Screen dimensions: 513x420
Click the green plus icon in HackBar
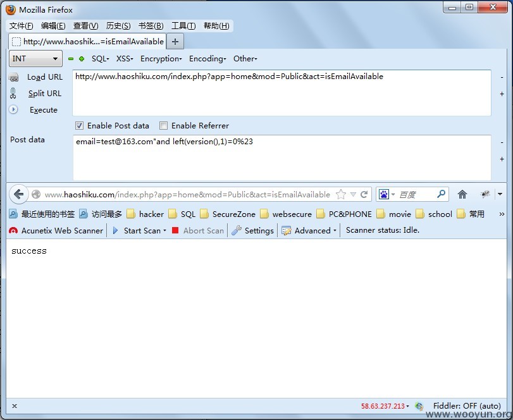pyautogui.click(x=82, y=59)
